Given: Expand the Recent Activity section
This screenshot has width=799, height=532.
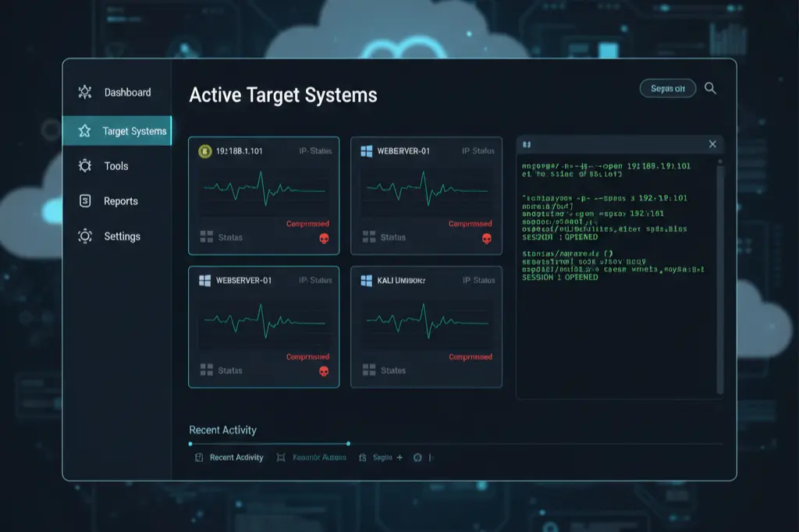Looking at the screenshot, I should click(x=222, y=430).
